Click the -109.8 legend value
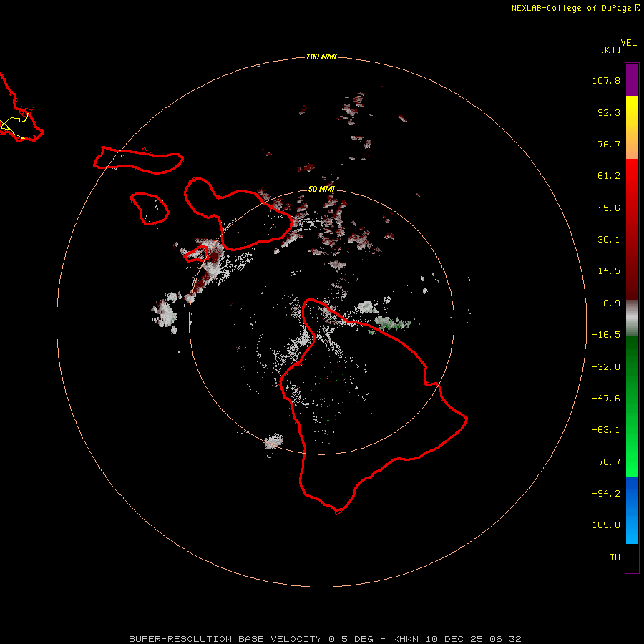This screenshot has height=644, width=644. (x=603, y=525)
